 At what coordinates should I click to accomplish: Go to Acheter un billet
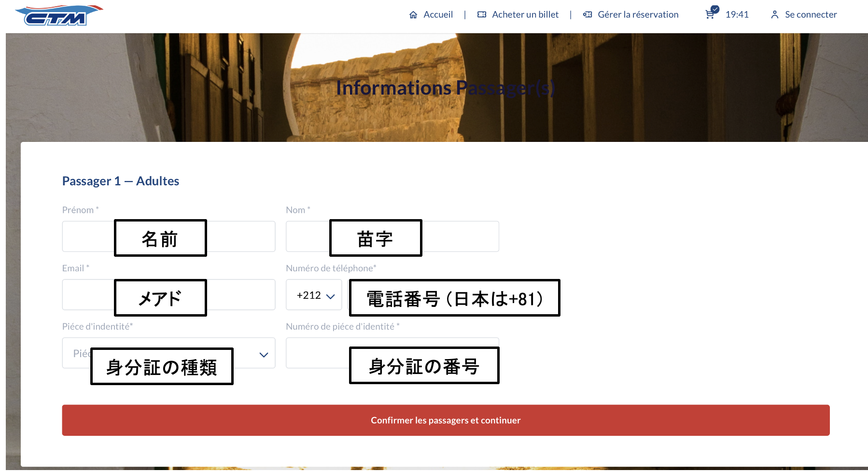[525, 15]
